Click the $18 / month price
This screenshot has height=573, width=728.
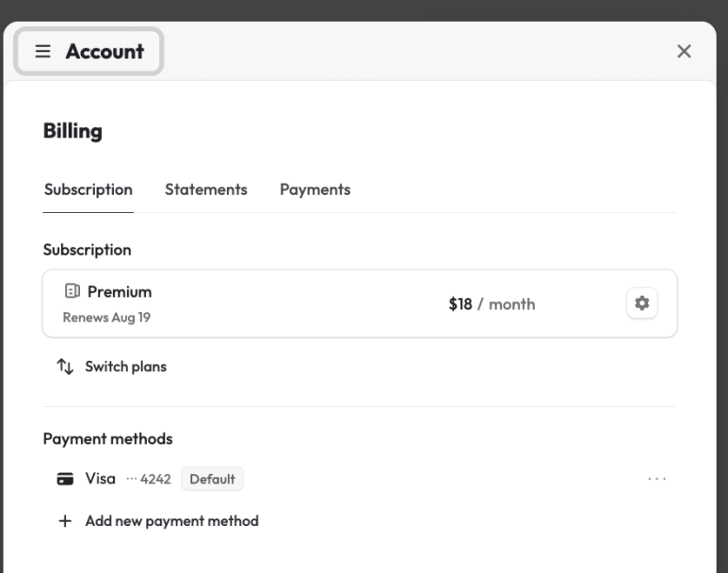(492, 304)
